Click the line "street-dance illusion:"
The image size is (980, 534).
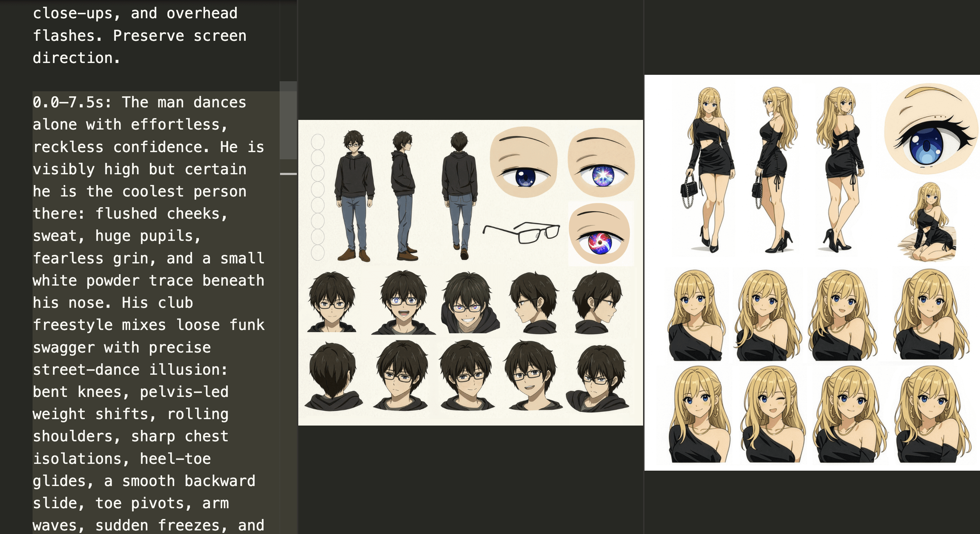[131, 370]
